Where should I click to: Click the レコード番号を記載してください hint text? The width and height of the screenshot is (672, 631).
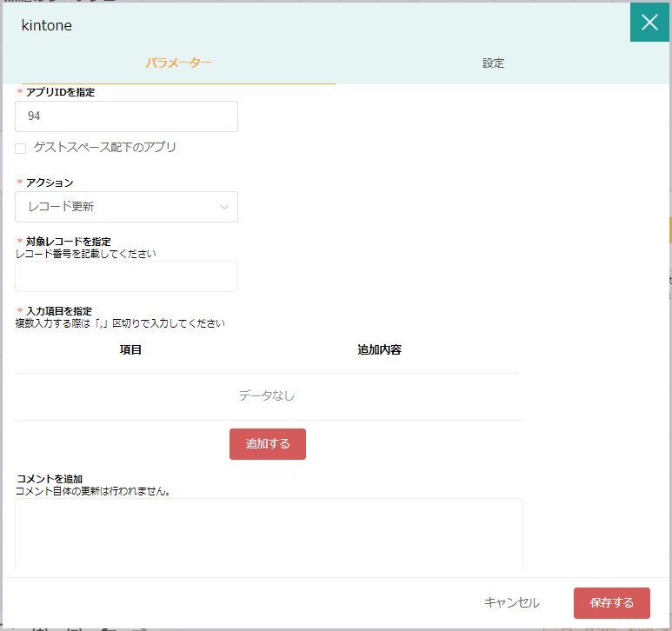tap(86, 254)
